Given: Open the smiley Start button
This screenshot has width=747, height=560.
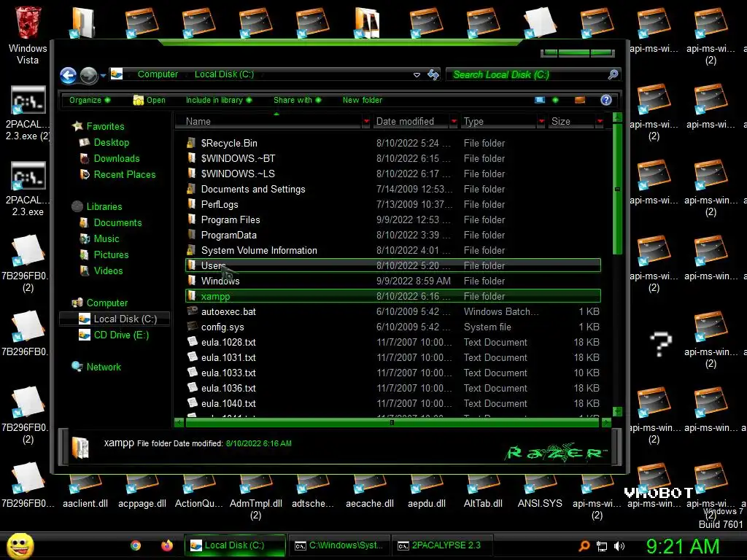Looking at the screenshot, I should pos(20,545).
